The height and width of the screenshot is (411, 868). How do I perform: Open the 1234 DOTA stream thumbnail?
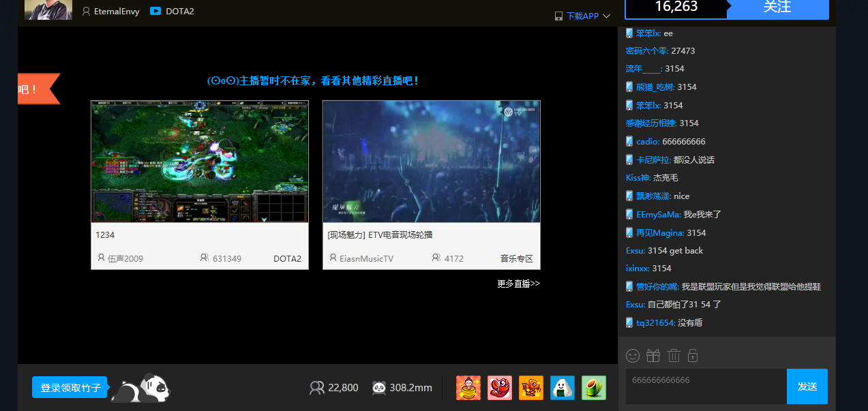coord(200,162)
